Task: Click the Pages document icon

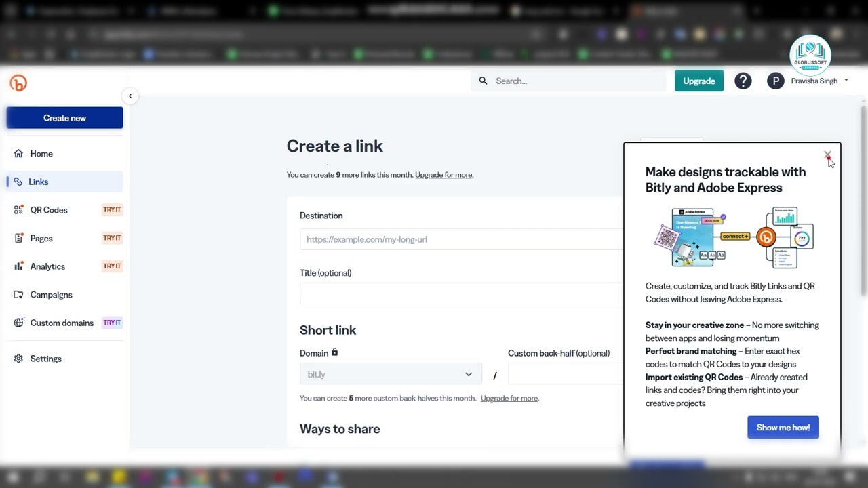Action: (x=18, y=239)
